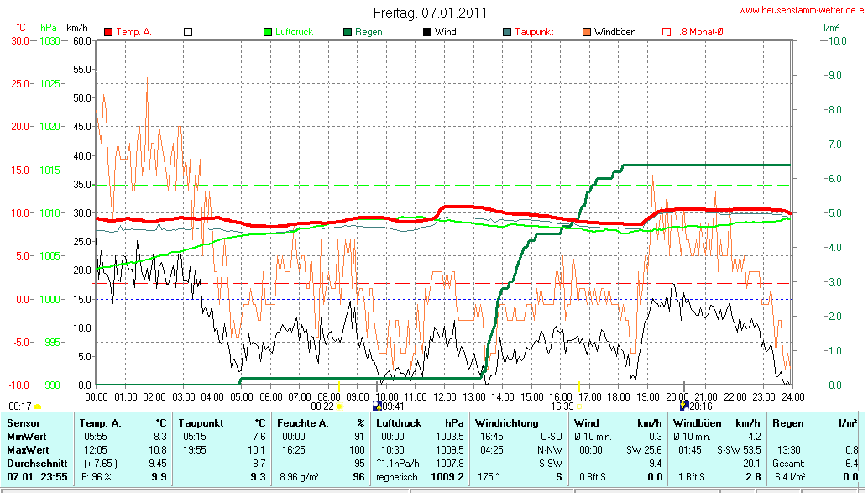The image size is (868, 493).
Task: Click the dark green Regen legend swatch
Action: pos(348,32)
